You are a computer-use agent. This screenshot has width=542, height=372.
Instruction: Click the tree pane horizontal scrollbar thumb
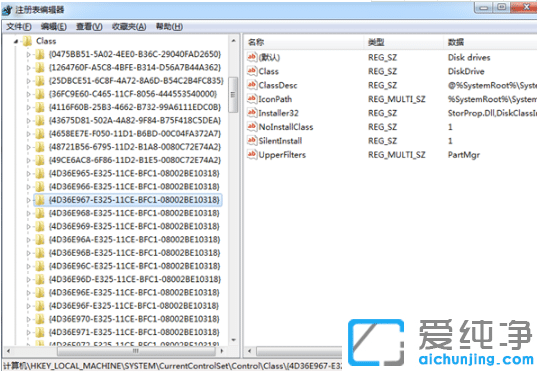click(136, 351)
